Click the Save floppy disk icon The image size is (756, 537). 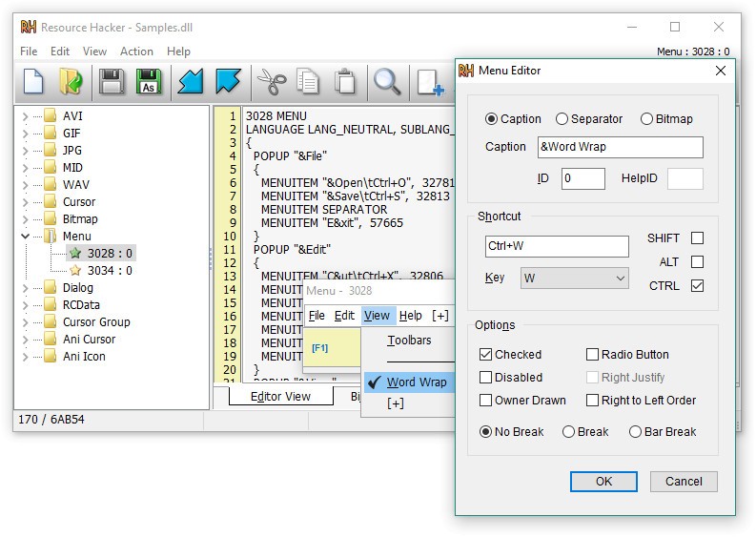(x=112, y=81)
